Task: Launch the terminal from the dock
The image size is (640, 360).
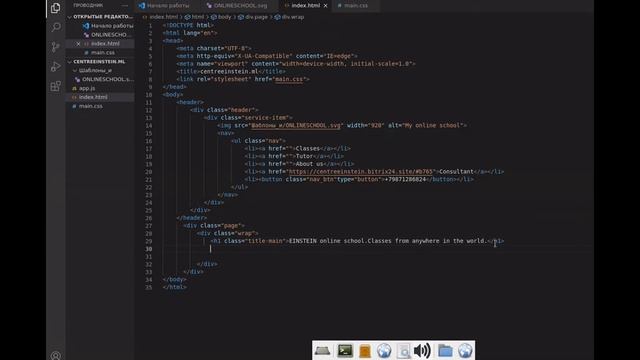Action: [x=345, y=351]
